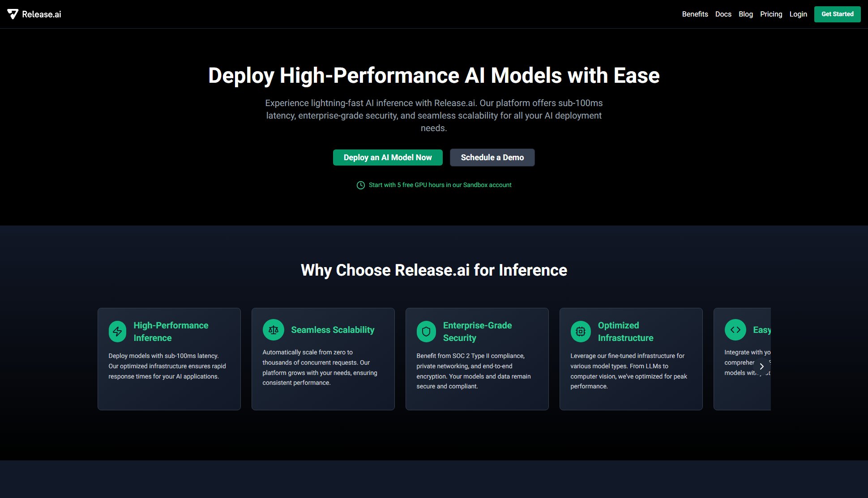Click the balance scale Seamless Scalability icon

[274, 330]
